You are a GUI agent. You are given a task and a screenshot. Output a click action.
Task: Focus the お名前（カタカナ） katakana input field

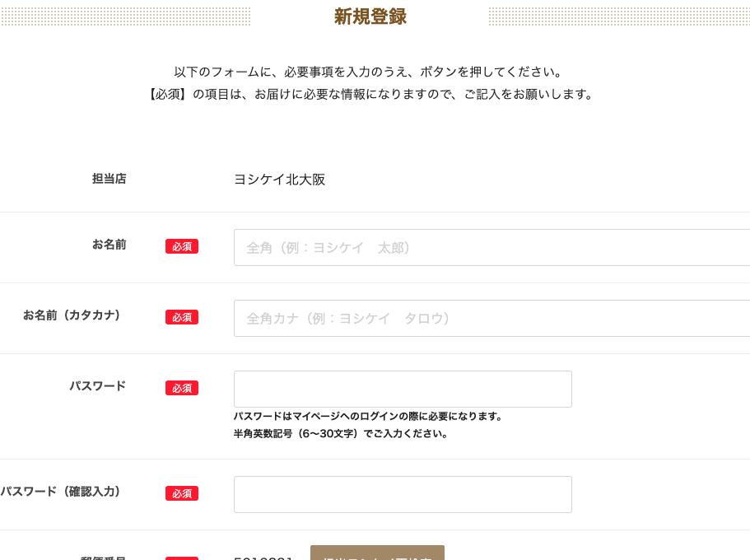pos(491,318)
